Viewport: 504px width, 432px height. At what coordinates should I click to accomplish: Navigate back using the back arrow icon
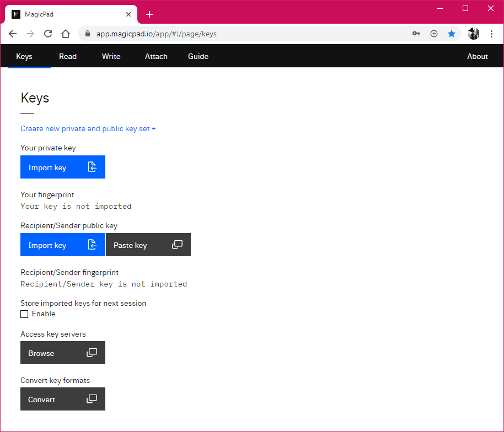[x=13, y=34]
